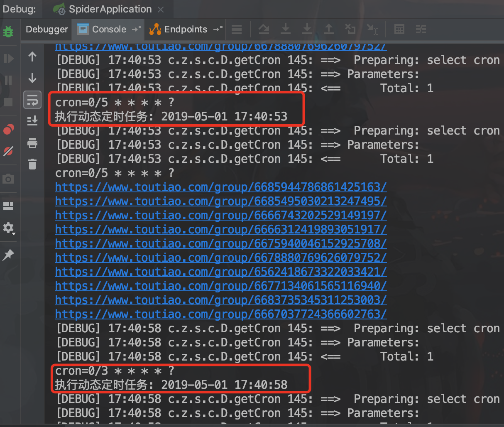The image size is (504, 427).
Task: Open the toutiao group 6685944786861425163 link
Action: click(x=220, y=187)
